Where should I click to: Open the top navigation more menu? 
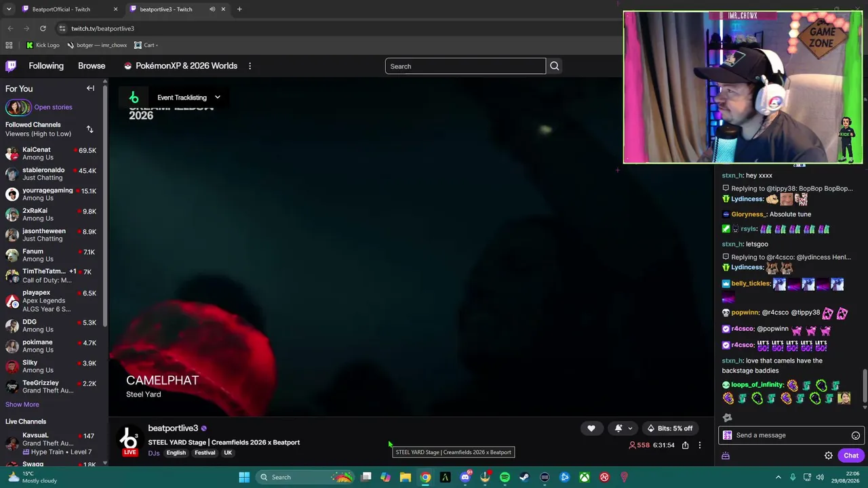[250, 66]
